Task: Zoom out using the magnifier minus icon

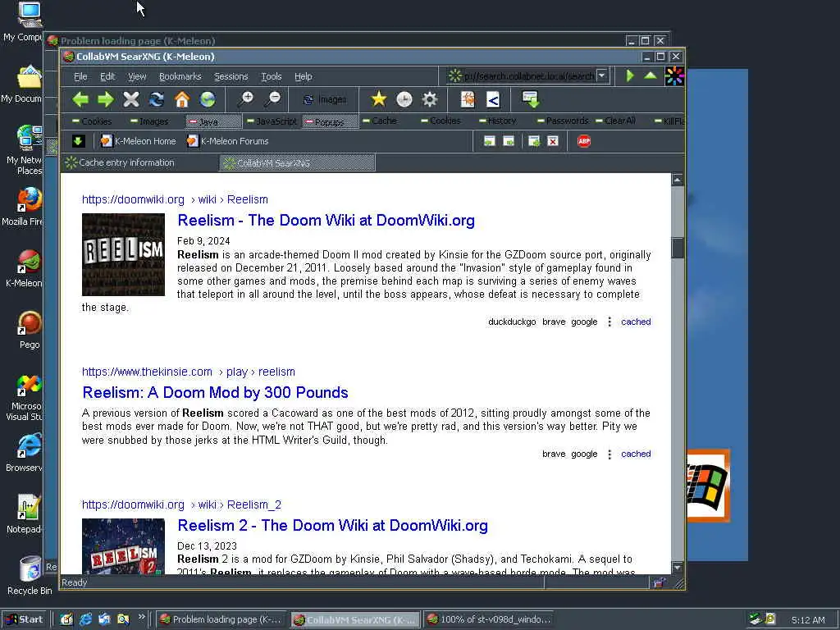Action: click(x=272, y=98)
